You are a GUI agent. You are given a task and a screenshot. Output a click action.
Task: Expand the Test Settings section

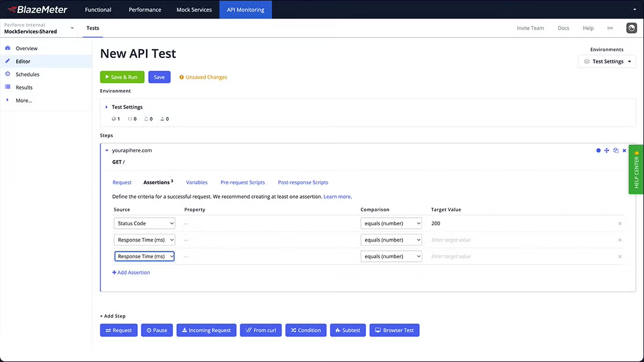click(107, 107)
